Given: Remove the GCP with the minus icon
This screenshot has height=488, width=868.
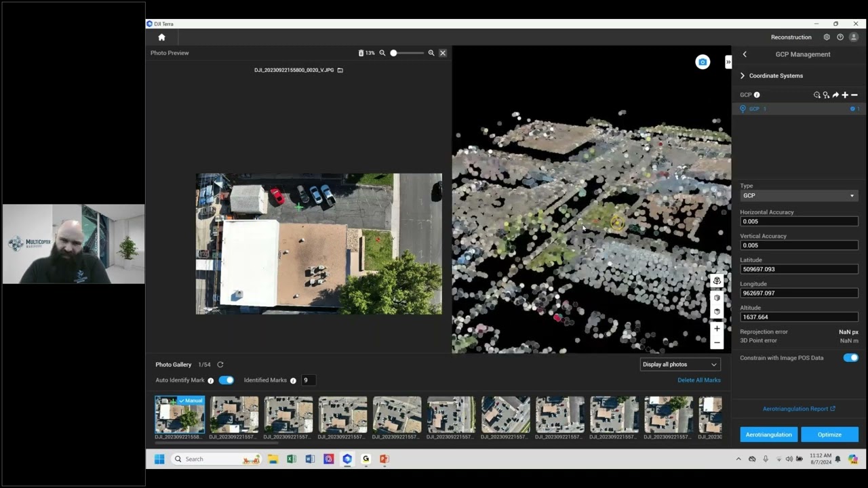Looking at the screenshot, I should (x=854, y=95).
